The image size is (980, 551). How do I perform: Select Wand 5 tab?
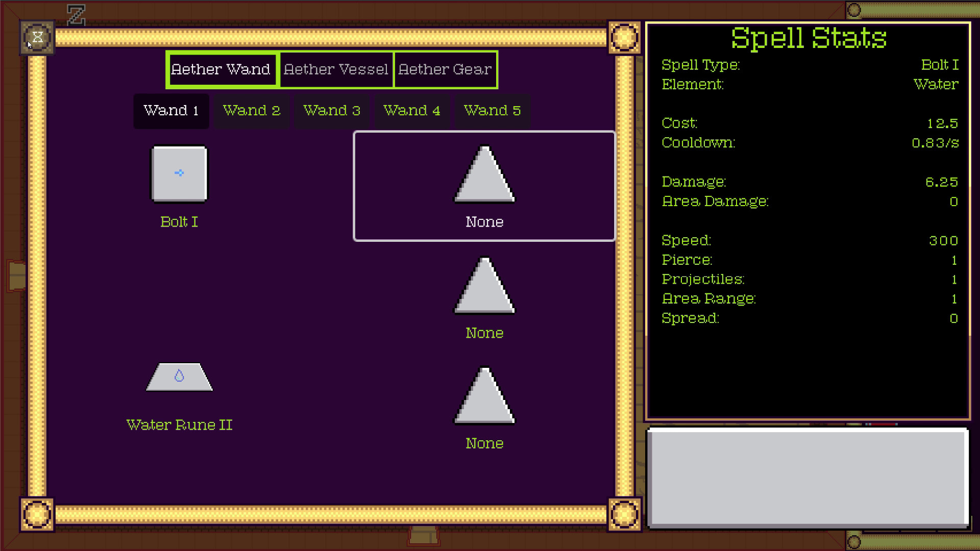pyautogui.click(x=491, y=110)
